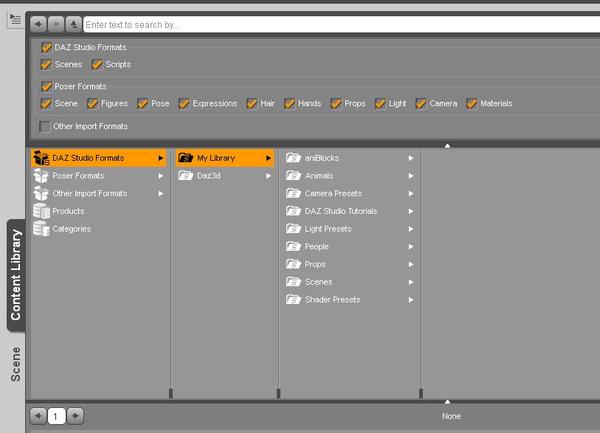Click the Daz3d folder icon
The width and height of the screenshot is (600, 433).
coord(186,176)
